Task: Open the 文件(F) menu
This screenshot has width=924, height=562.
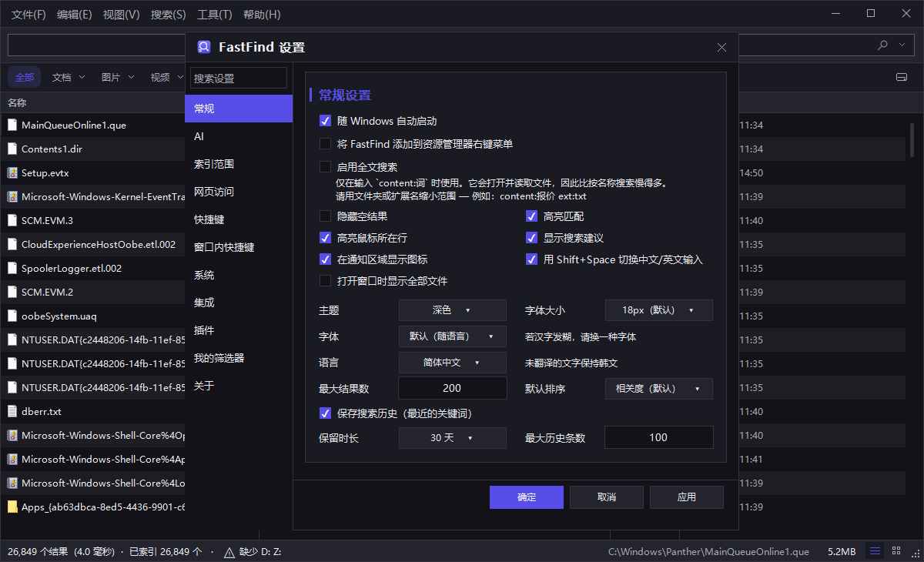Action: (x=29, y=15)
